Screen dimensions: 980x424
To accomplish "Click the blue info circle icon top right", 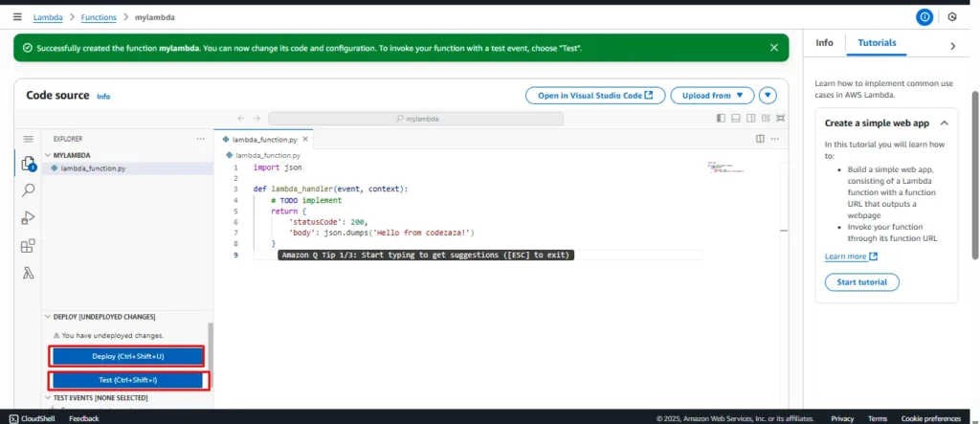I will (x=924, y=17).
